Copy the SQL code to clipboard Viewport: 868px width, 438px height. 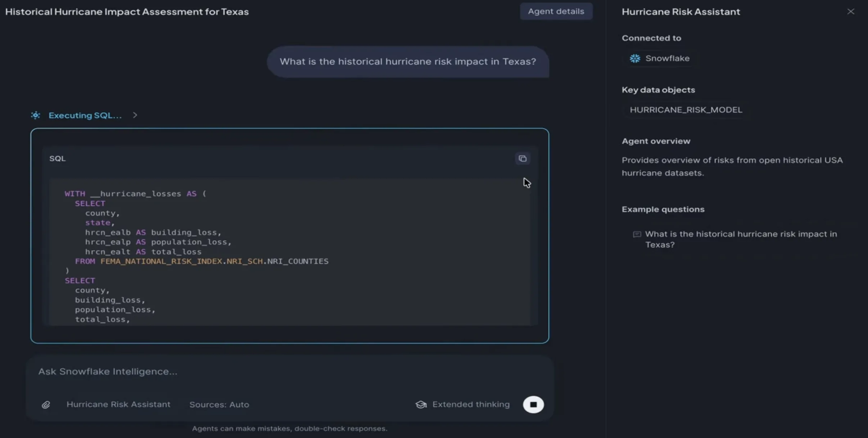pos(523,158)
